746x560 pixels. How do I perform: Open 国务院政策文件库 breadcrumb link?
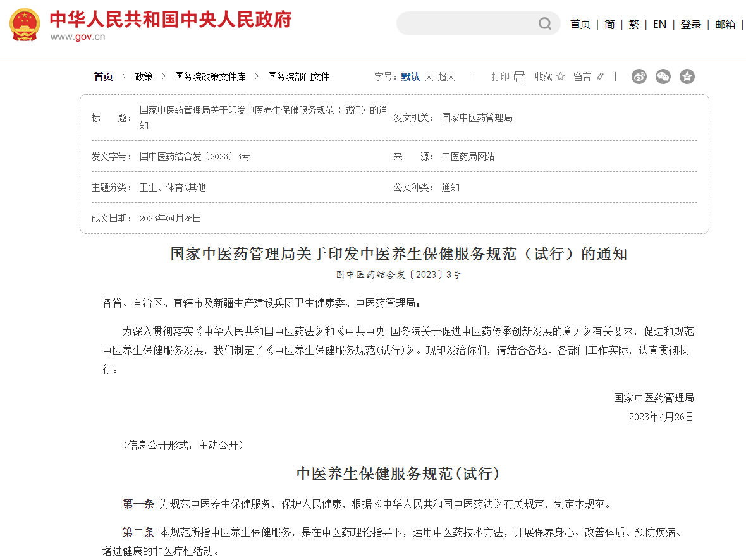click(210, 76)
